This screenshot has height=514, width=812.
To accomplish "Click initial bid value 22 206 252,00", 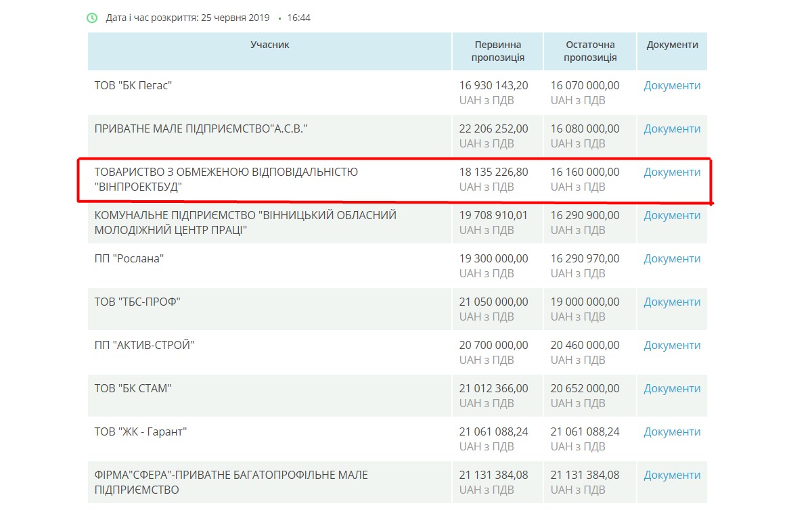I will pos(494,129).
